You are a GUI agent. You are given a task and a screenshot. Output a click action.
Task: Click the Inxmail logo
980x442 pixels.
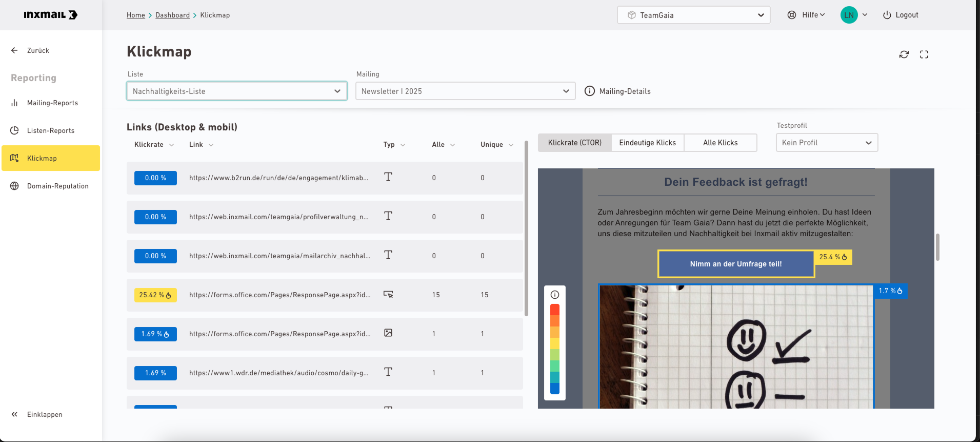(x=50, y=15)
